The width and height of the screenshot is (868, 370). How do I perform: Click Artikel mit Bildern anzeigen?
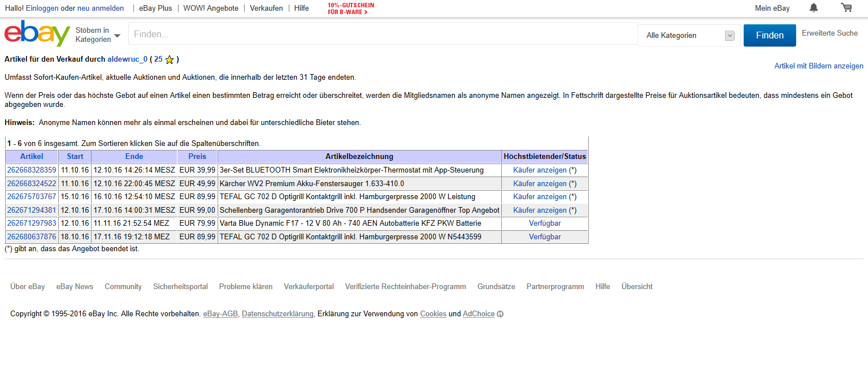tap(819, 66)
